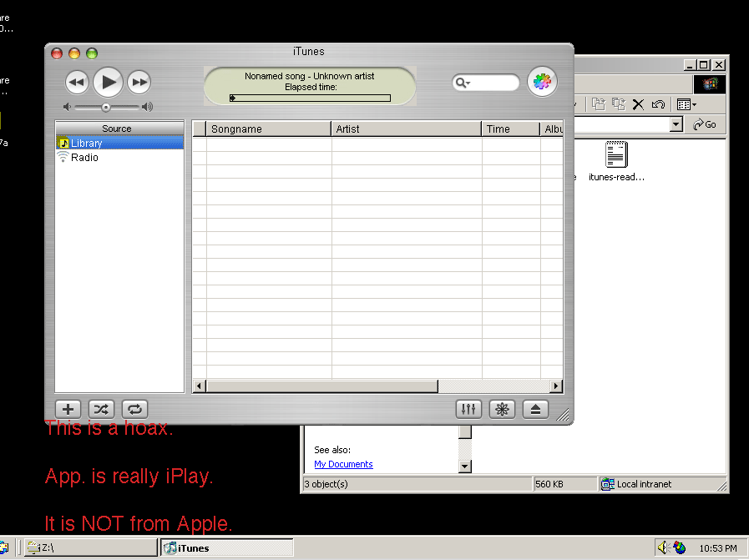The width and height of the screenshot is (749, 560).
Task: Expand the Explorer address bar dropdown
Action: 676,124
